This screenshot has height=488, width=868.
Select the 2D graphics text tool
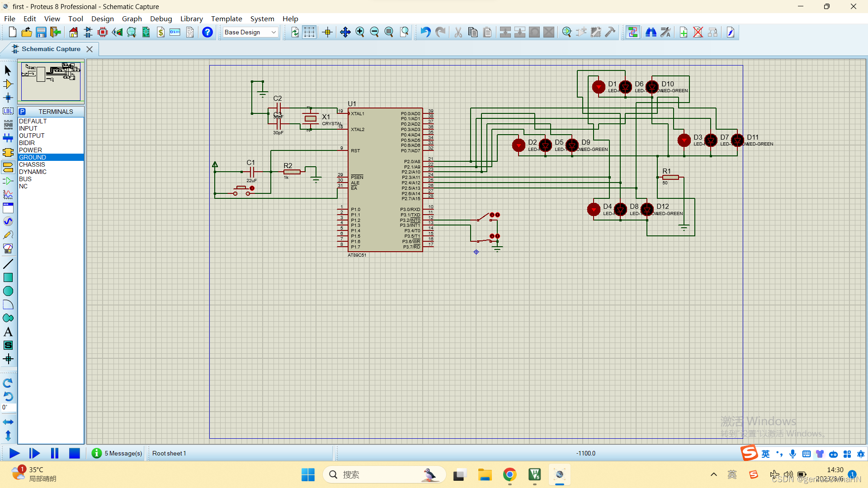[x=8, y=332]
